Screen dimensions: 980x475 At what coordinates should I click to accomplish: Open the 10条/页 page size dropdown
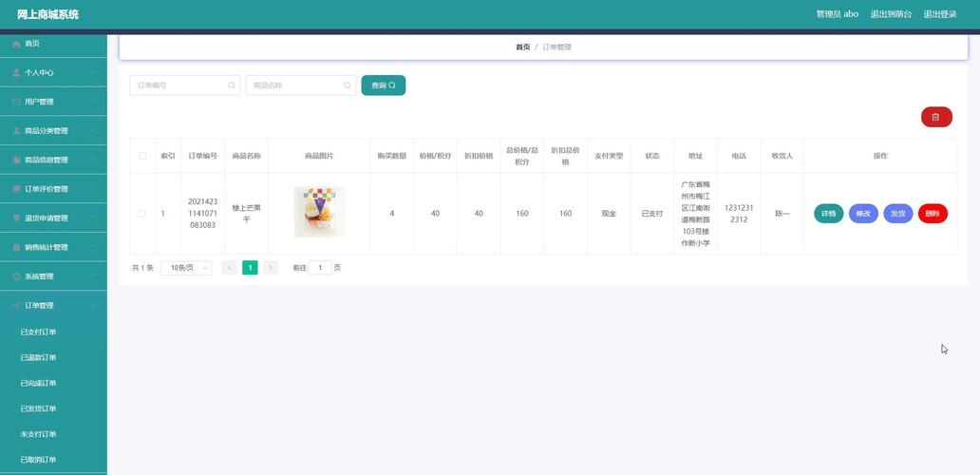[186, 268]
